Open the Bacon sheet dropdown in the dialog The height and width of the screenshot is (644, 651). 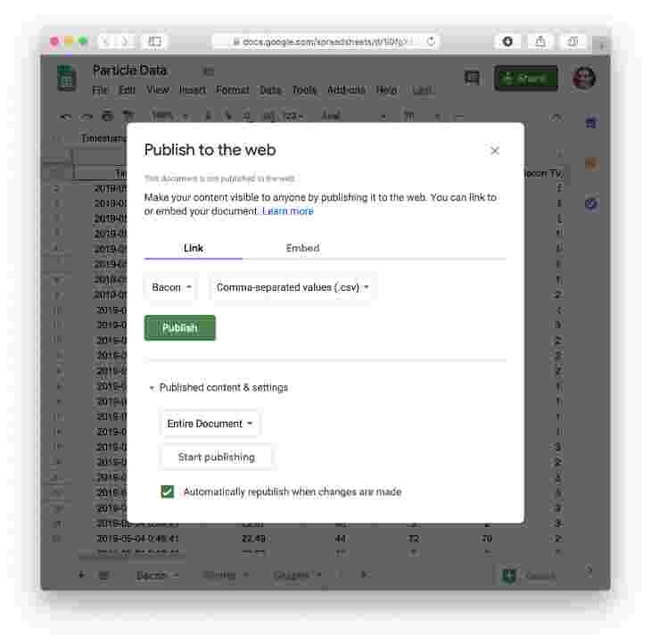pyautogui.click(x=171, y=287)
